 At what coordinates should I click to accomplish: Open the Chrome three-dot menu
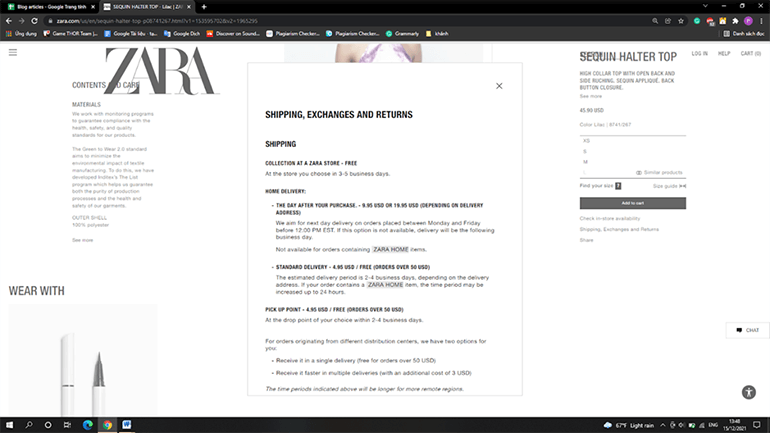tap(761, 21)
